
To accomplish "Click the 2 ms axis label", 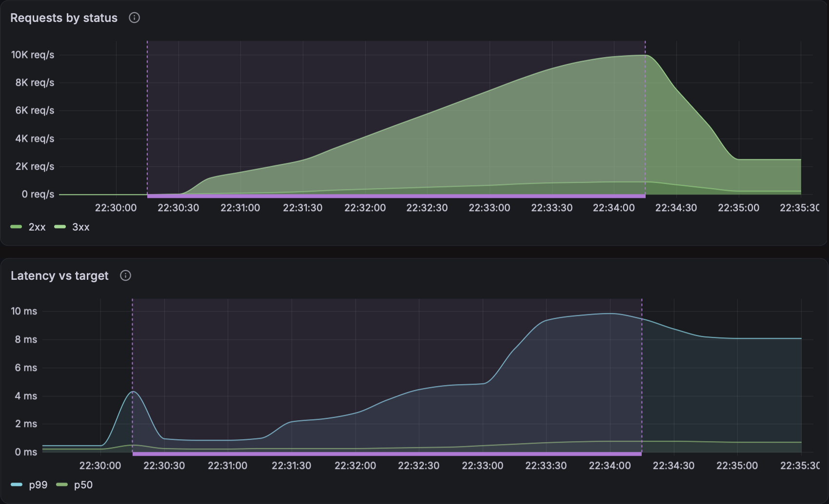I will tap(26, 424).
